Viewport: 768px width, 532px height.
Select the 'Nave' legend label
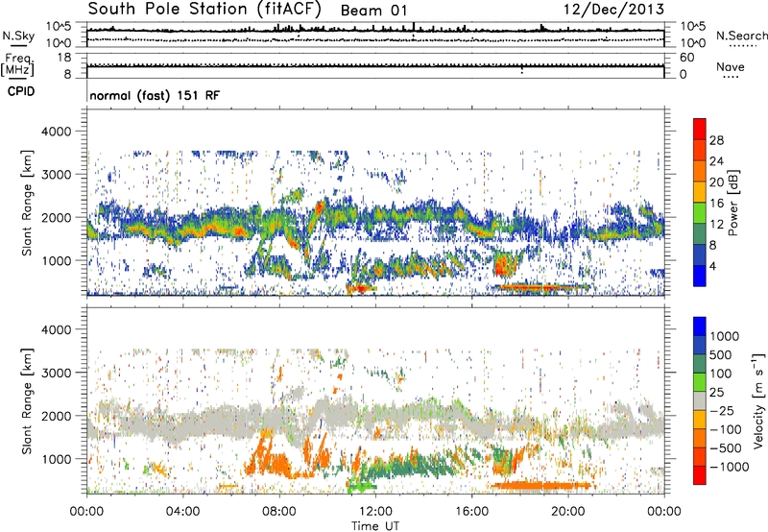(x=730, y=66)
